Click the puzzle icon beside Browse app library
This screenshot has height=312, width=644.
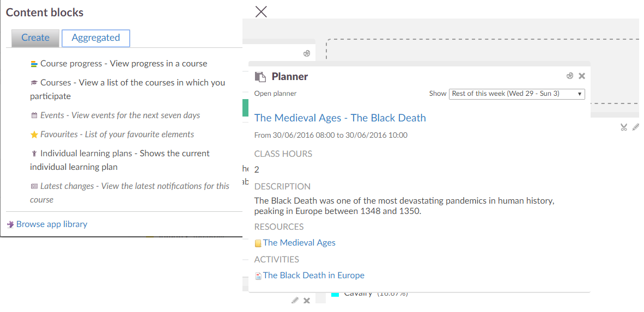[x=10, y=224]
